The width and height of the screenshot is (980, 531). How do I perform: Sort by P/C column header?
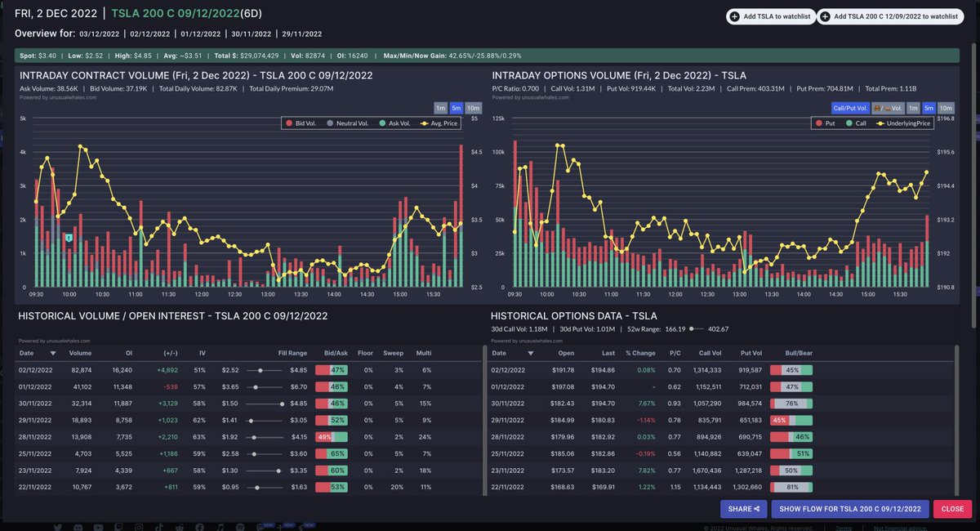(675, 354)
